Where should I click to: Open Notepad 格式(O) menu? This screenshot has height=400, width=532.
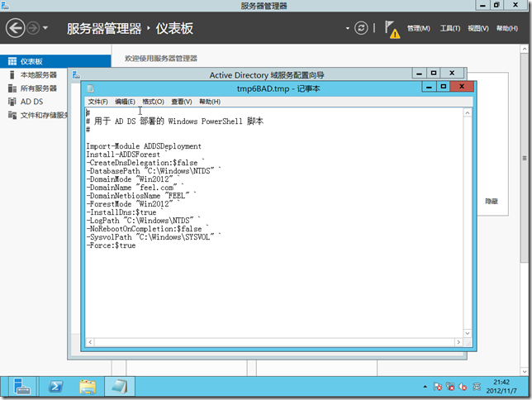click(153, 102)
